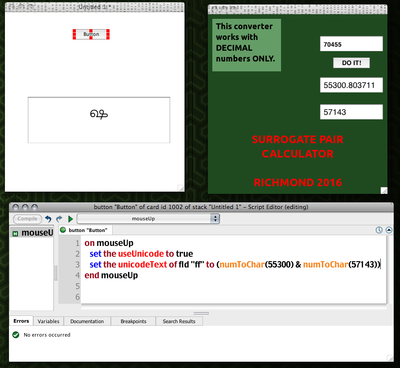
Task: Click the green checkmark beside No errors occurred
Action: [x=16, y=335]
